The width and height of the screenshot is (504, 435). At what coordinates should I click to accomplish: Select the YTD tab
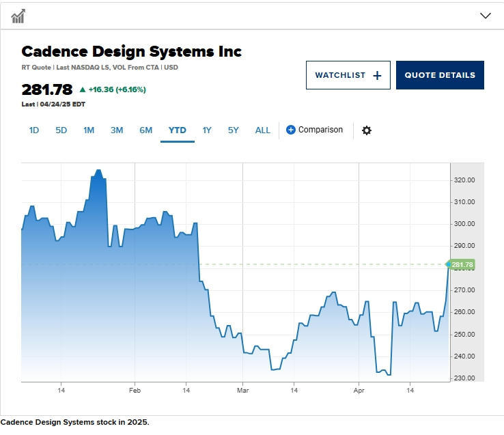[178, 130]
